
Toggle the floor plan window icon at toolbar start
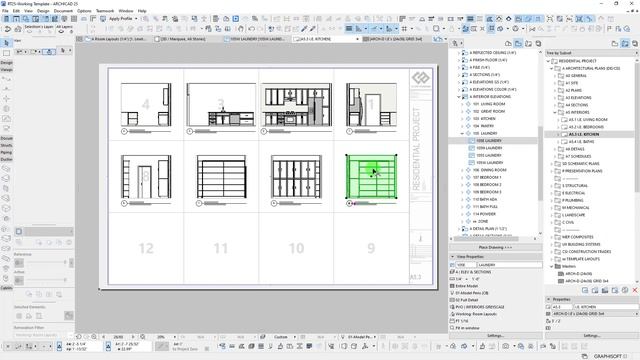tap(6, 19)
